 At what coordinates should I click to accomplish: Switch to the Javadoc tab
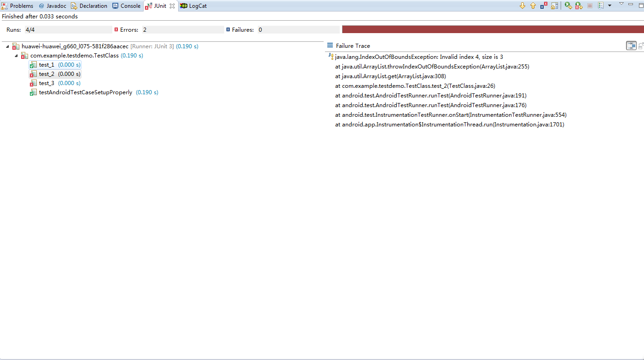tap(53, 6)
